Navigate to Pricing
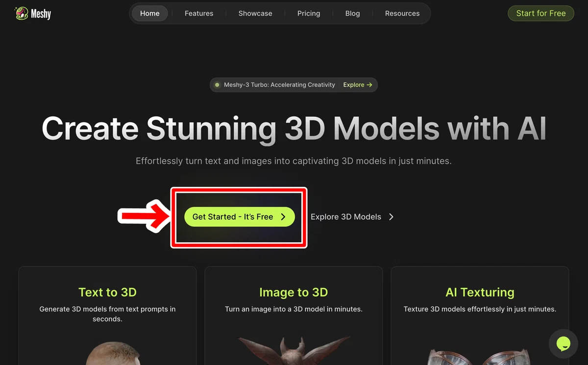 point(309,13)
